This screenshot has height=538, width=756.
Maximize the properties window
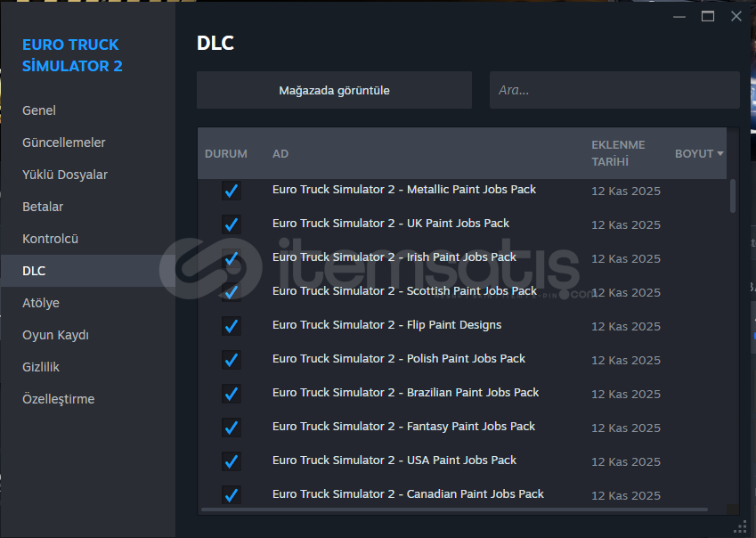point(708,16)
